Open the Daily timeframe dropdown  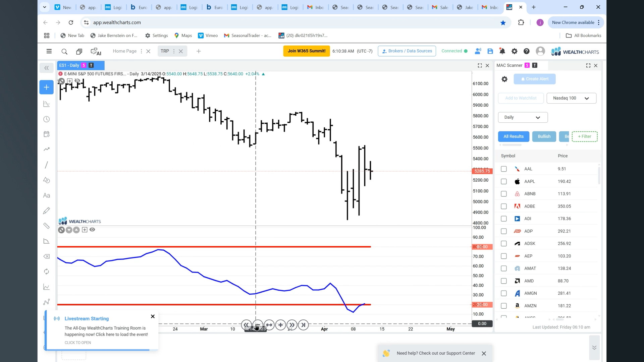[x=523, y=117]
